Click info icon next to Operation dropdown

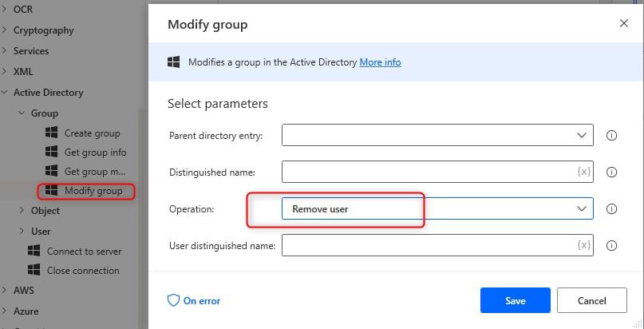point(612,209)
